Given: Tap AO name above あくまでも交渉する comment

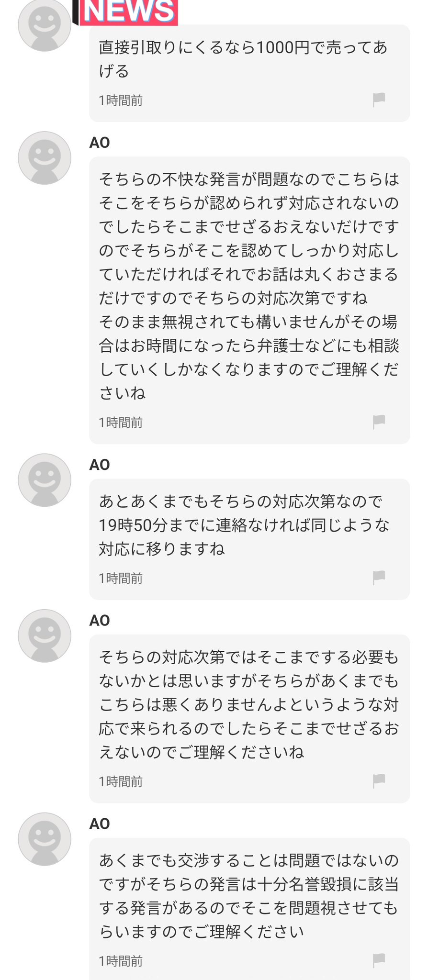Looking at the screenshot, I should click(x=100, y=824).
